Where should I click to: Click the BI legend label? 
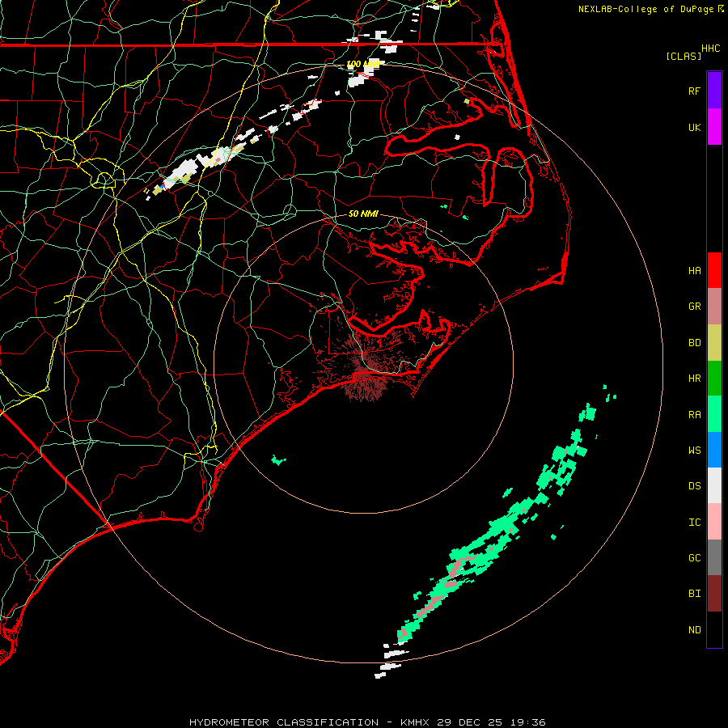click(694, 594)
